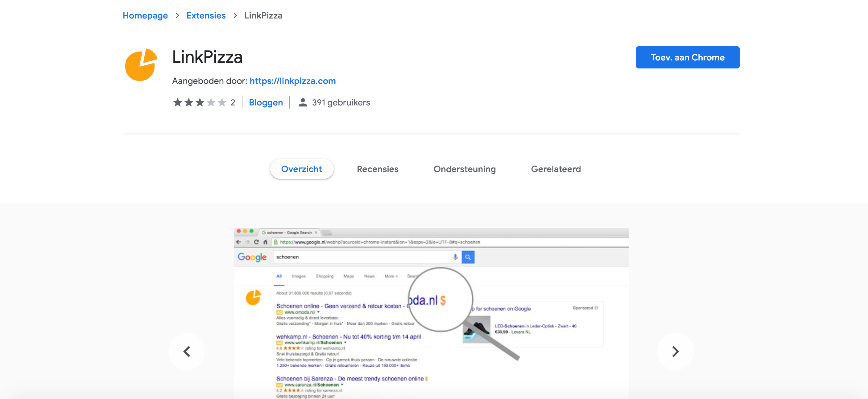Click the reload icon in screenshot browser
This screenshot has width=868, height=399.
click(x=256, y=242)
